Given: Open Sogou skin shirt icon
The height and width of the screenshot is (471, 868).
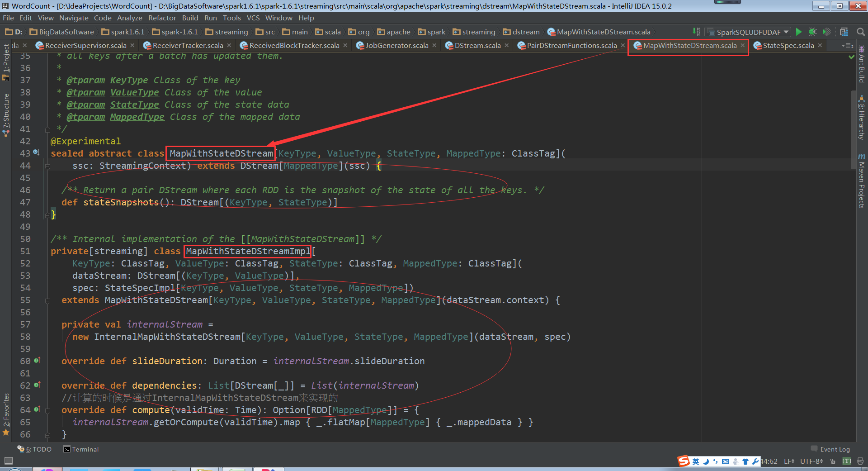Looking at the screenshot, I should pos(745,461).
